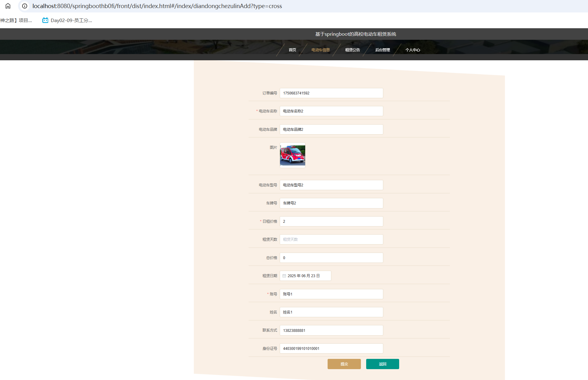Click the 租赁天数 input field
588x380 pixels.
tap(331, 240)
